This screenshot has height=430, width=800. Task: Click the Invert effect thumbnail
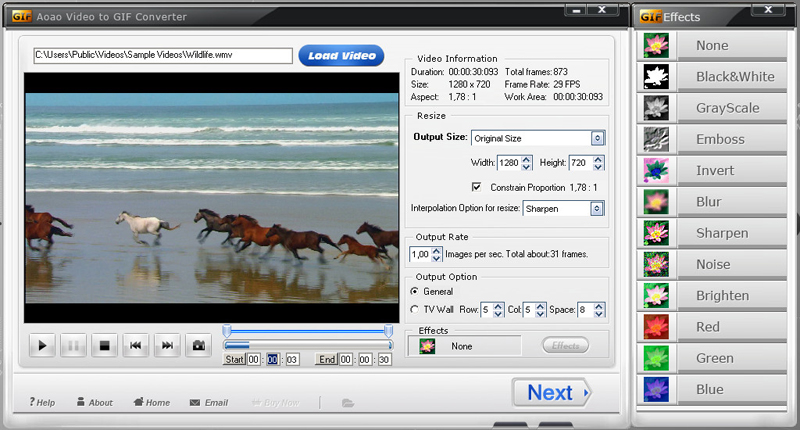(x=656, y=170)
